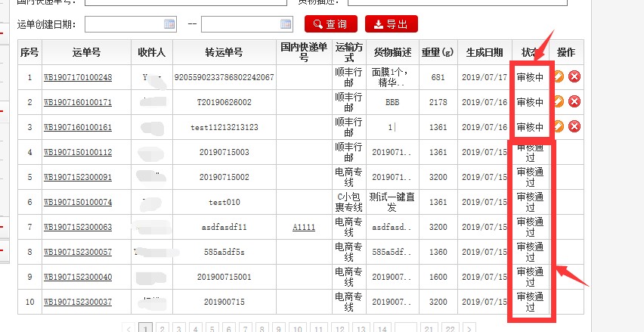Screen dimensions: 644x332
Task: Edit waybill WB1907160100171 using the pencil icon
Action: point(559,102)
